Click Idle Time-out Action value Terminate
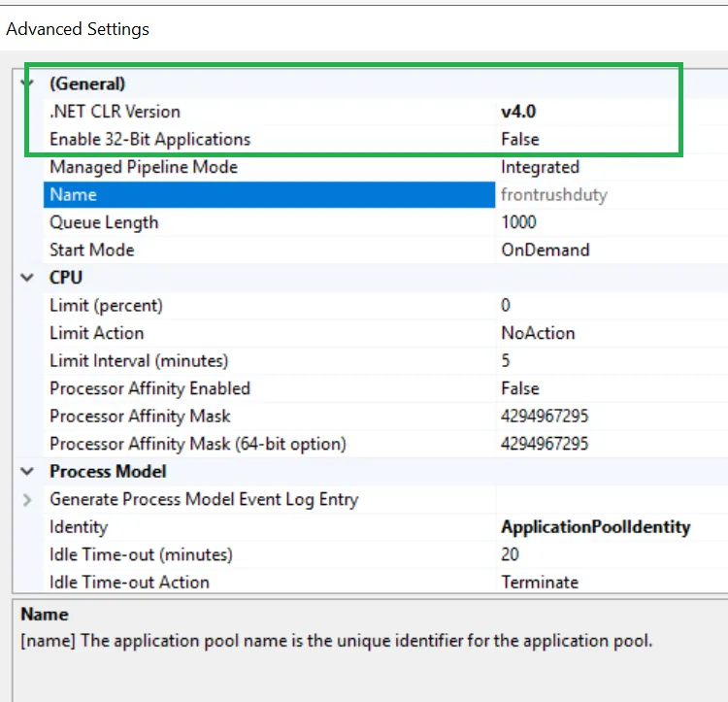Screen dimensions: 728x702 click(540, 583)
